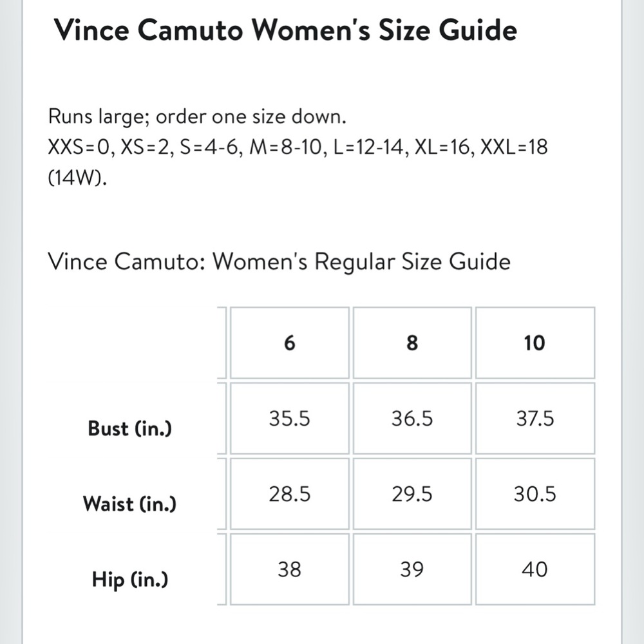The width and height of the screenshot is (644, 644).
Task: Click the 40 hip cell
Action: (535, 570)
